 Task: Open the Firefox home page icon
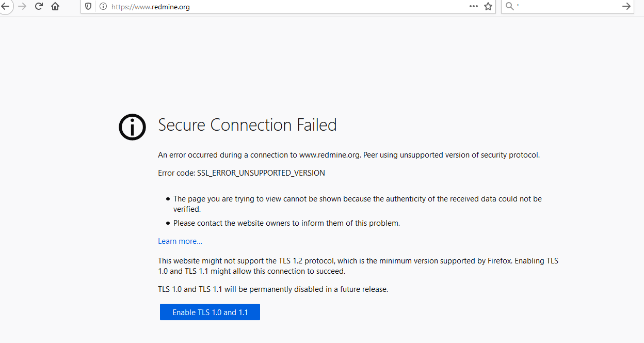pos(55,6)
